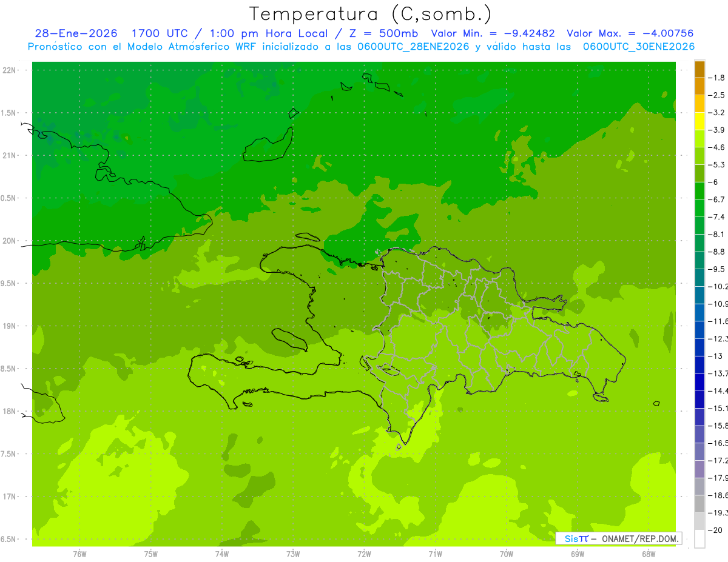Select the '-3.9' legend value
Image resolution: width=728 pixels, height=562 pixels.
click(716, 130)
